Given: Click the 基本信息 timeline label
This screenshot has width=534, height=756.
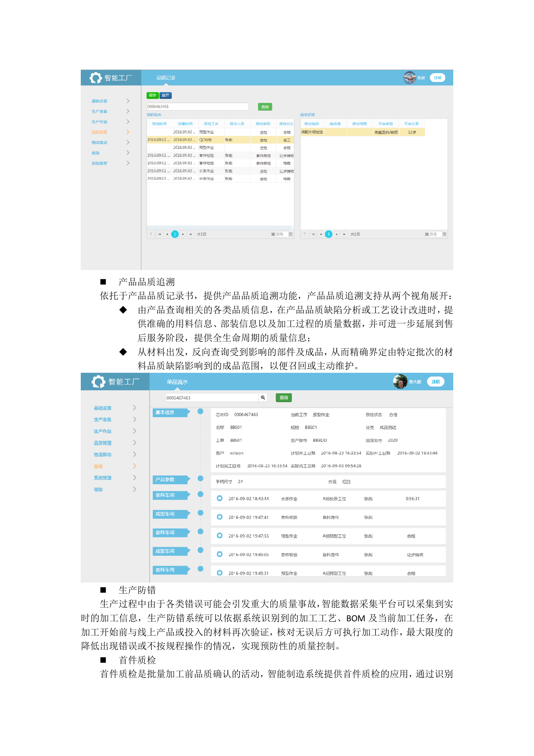Looking at the screenshot, I should [172, 412].
